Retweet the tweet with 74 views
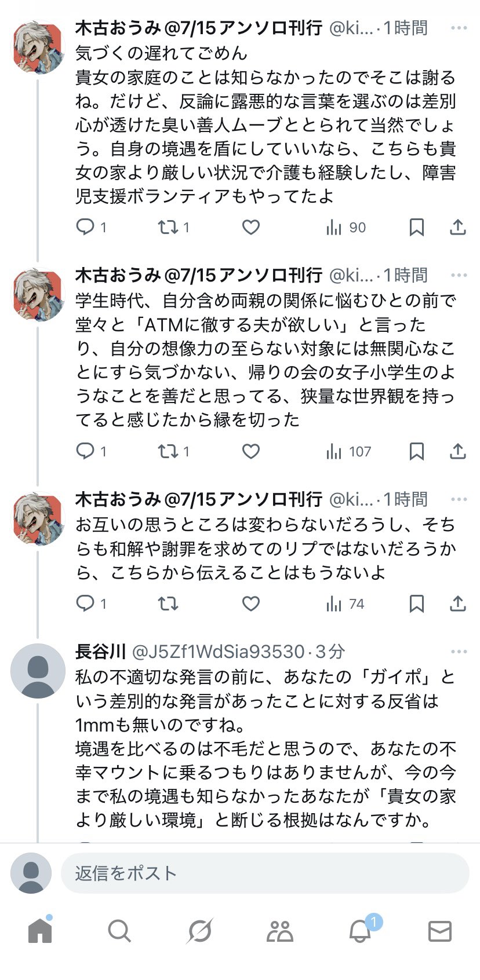This screenshot has width=480, height=980. [169, 604]
